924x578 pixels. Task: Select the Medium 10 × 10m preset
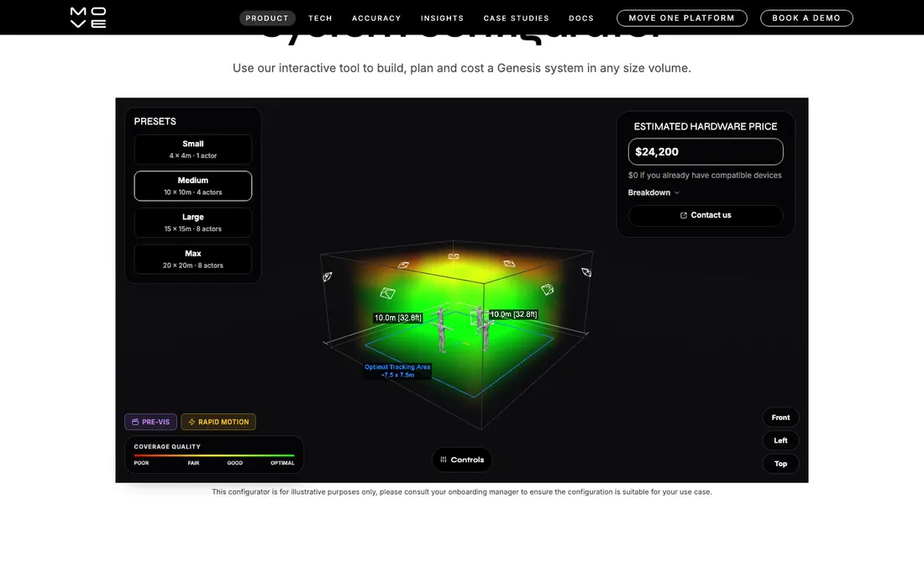click(192, 186)
